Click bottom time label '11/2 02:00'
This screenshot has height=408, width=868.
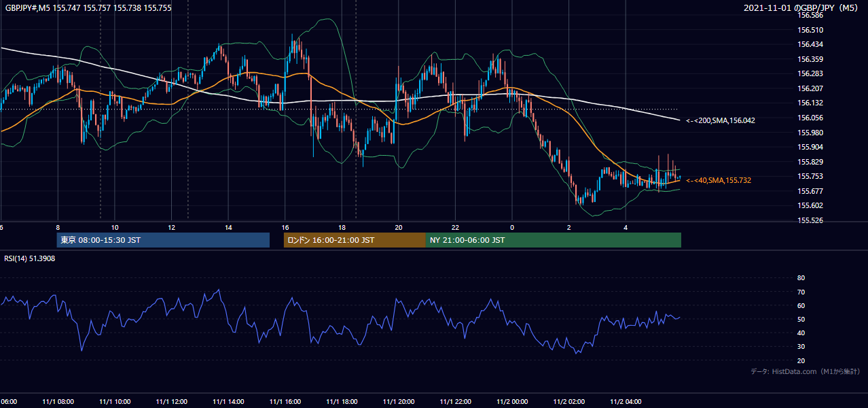(x=568, y=401)
